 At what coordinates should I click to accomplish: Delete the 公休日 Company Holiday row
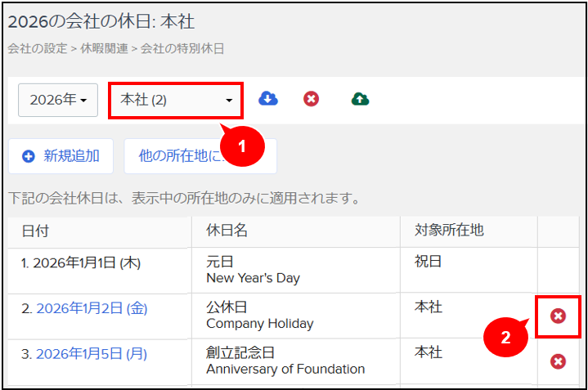coord(558,316)
